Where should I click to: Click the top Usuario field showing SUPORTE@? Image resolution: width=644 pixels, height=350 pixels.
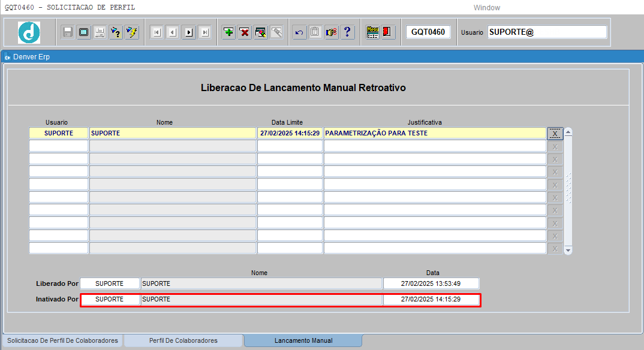[547, 32]
